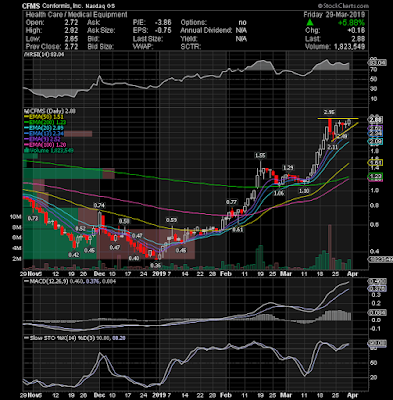This screenshot has height=400, width=393.
Task: Click the last price tag 2.88 on axis
Action: coord(375,120)
